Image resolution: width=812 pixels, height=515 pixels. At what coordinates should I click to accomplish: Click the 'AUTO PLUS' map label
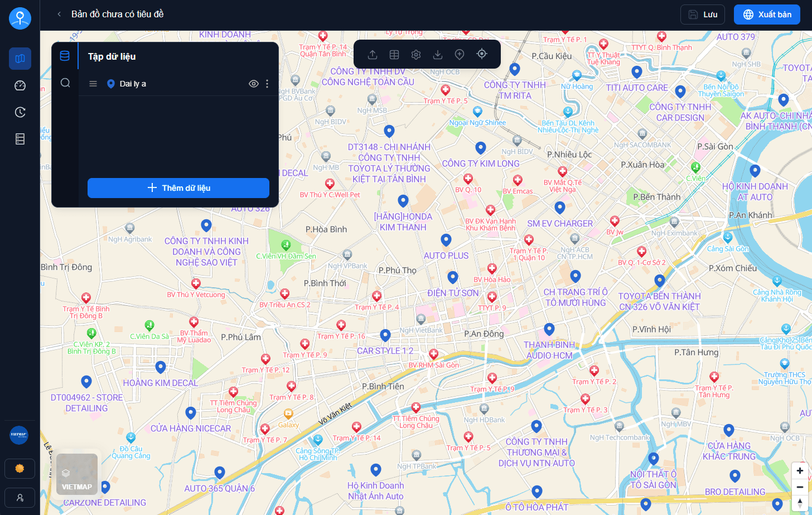click(446, 256)
